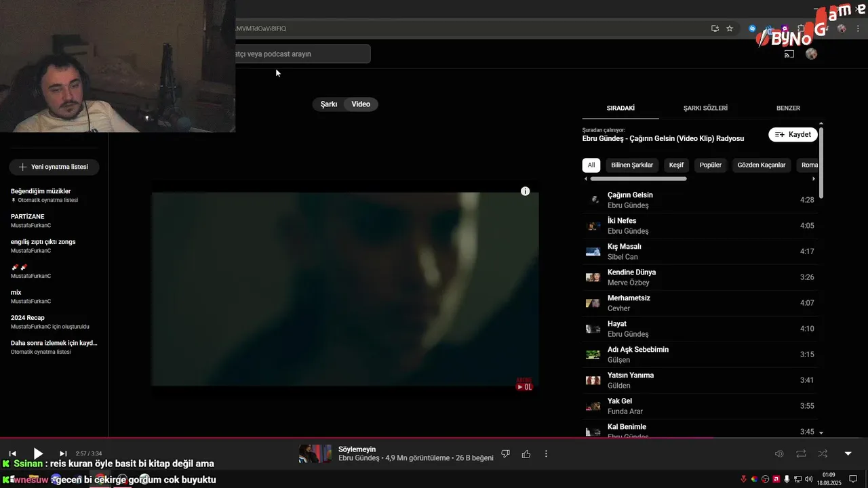Select the Gözden Kaçanlar chip

(x=762, y=165)
